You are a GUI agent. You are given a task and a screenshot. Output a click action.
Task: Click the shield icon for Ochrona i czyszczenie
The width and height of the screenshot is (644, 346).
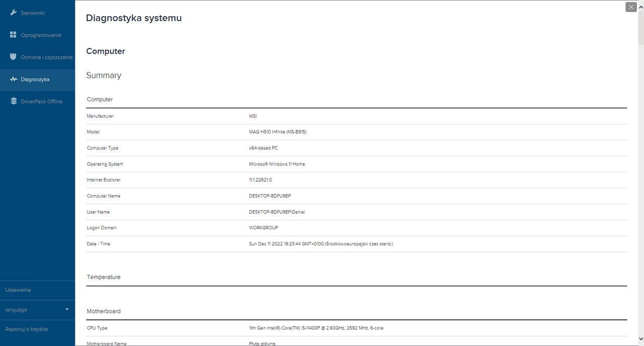point(14,57)
